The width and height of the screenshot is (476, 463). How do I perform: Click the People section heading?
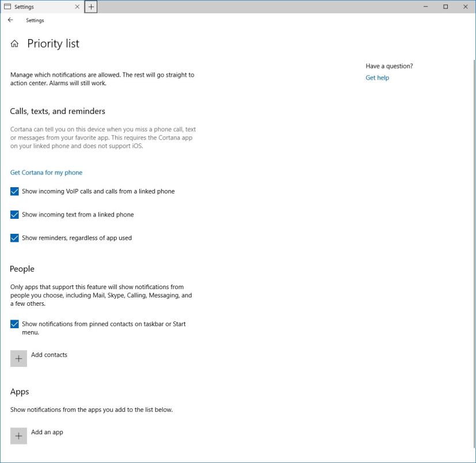(x=22, y=269)
